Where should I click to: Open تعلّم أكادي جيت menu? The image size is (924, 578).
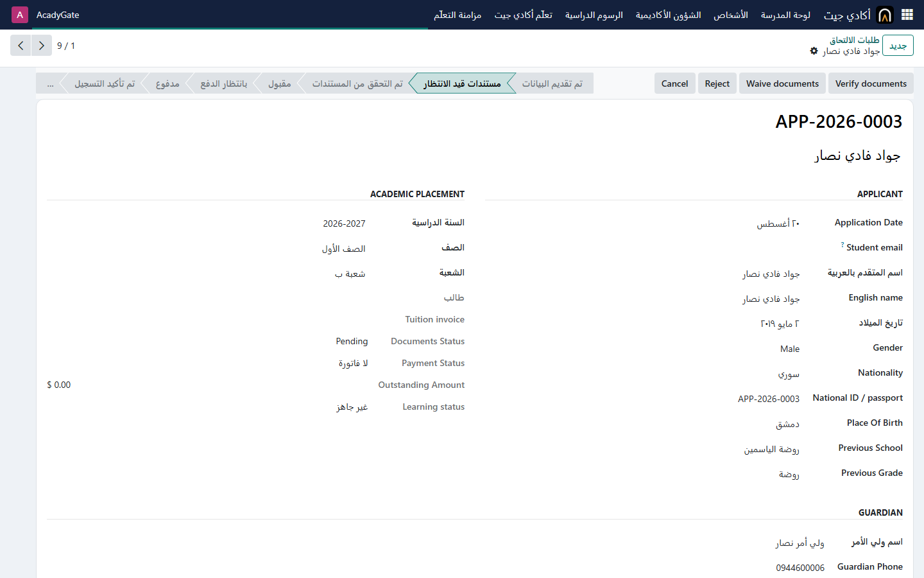(523, 15)
